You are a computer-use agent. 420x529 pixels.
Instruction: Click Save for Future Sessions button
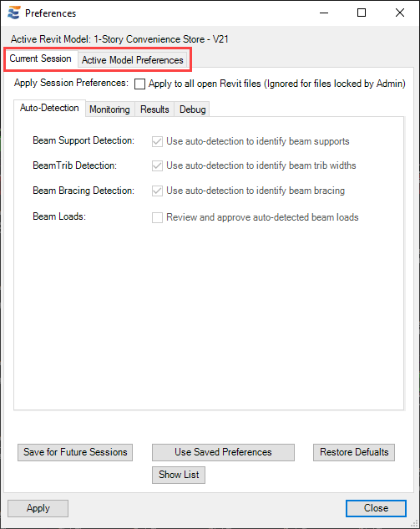tap(75, 452)
